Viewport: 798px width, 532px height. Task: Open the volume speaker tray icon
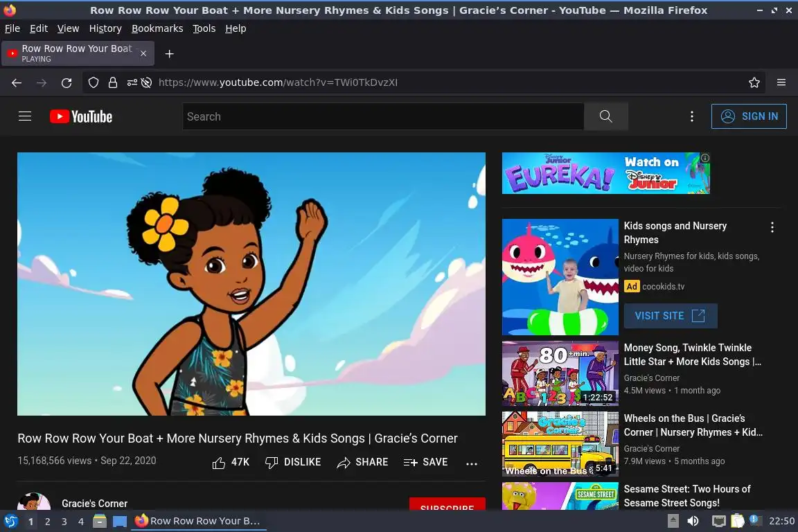(x=693, y=521)
